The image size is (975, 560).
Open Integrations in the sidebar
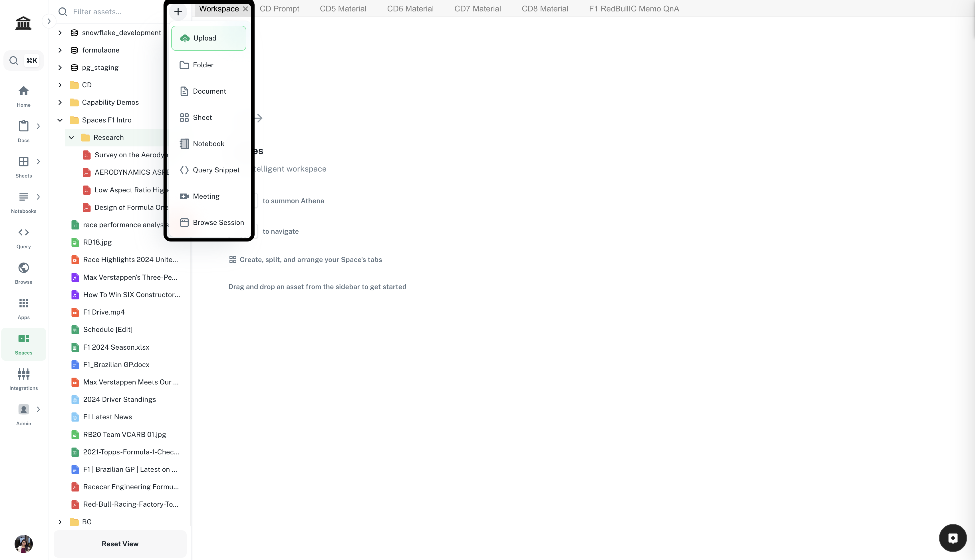tap(23, 379)
